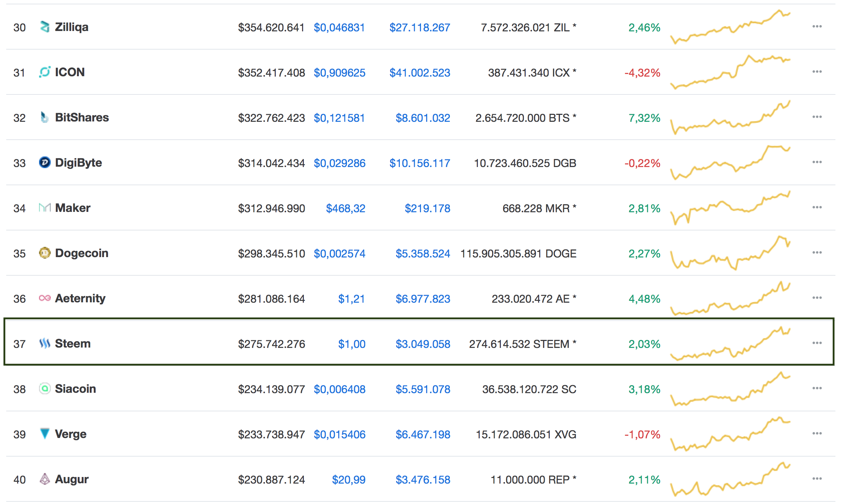Click the Zilliqa coin logo icon
Image resolution: width=842 pixels, height=504 pixels.
pos(45,27)
